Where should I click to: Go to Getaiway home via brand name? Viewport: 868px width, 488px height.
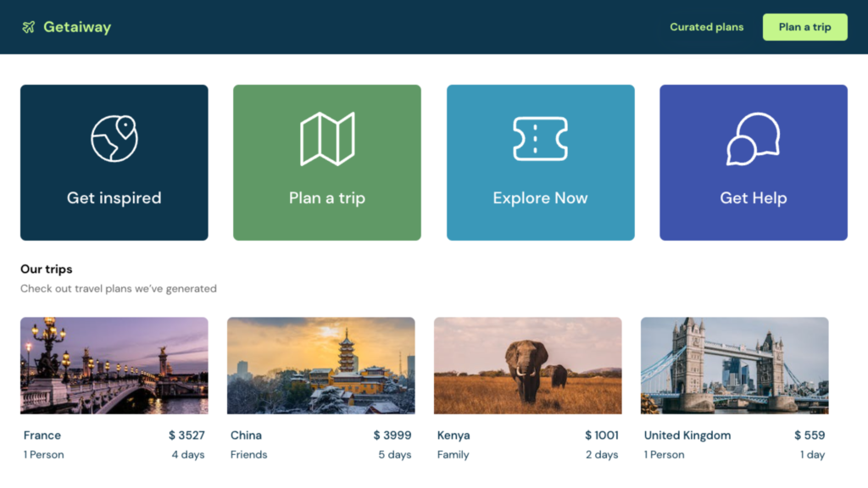point(77,27)
